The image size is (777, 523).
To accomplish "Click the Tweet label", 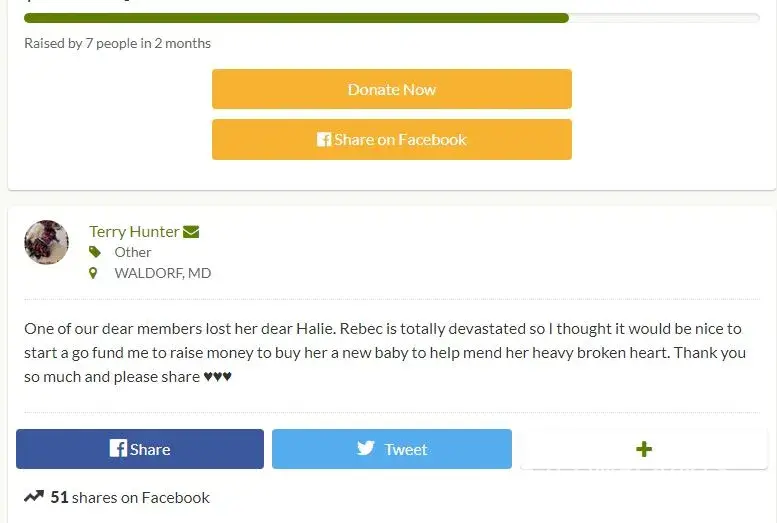I will tap(406, 450).
